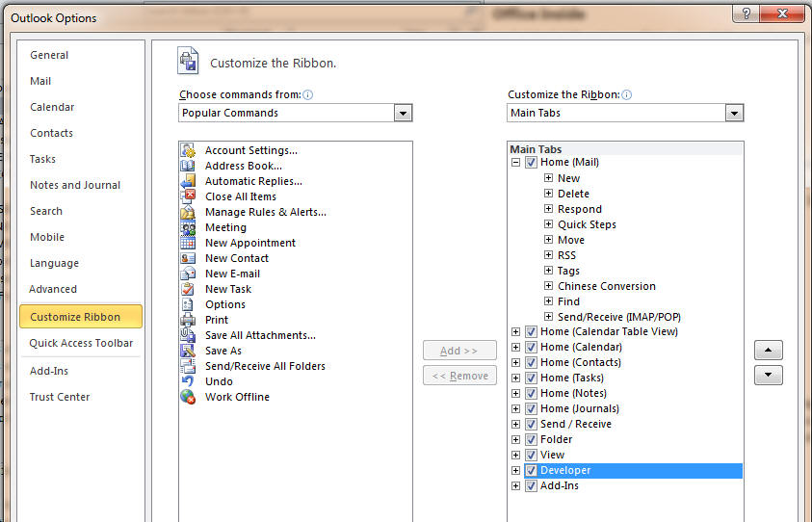
Task: Click the New Appointment calendar icon
Action: point(188,243)
